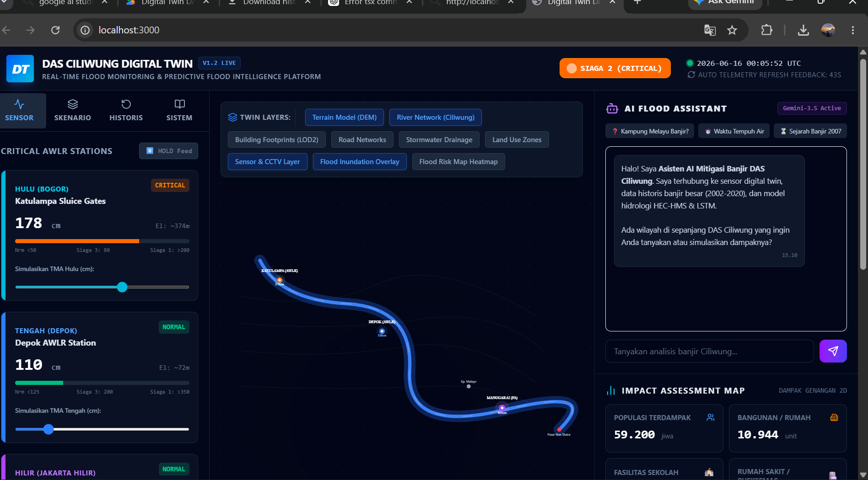Click the Gemini-3.5 Active badge
The width and height of the screenshot is (868, 480).
coord(812,108)
